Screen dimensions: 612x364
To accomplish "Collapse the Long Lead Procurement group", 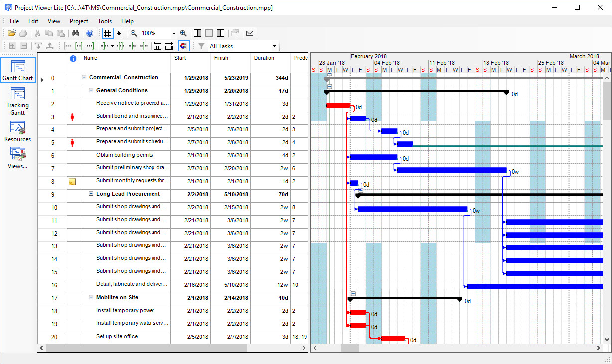I will pos(91,194).
